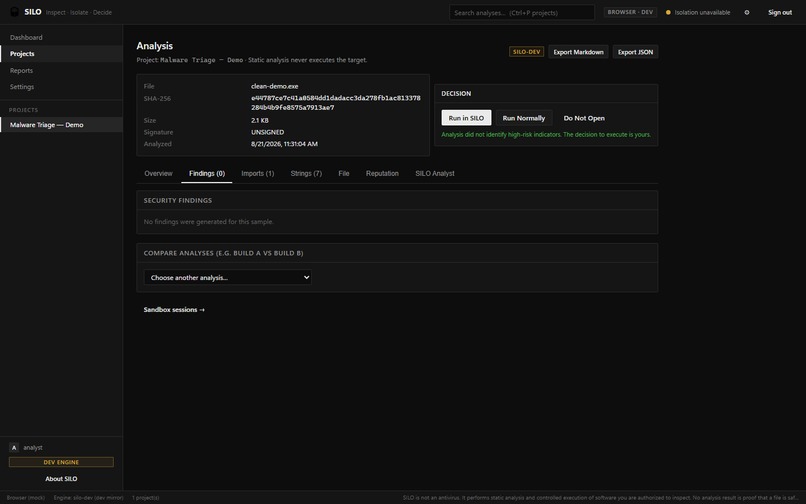Click the 2.1 KB size value
Image resolution: width=806 pixels, height=504 pixels.
pyautogui.click(x=260, y=120)
